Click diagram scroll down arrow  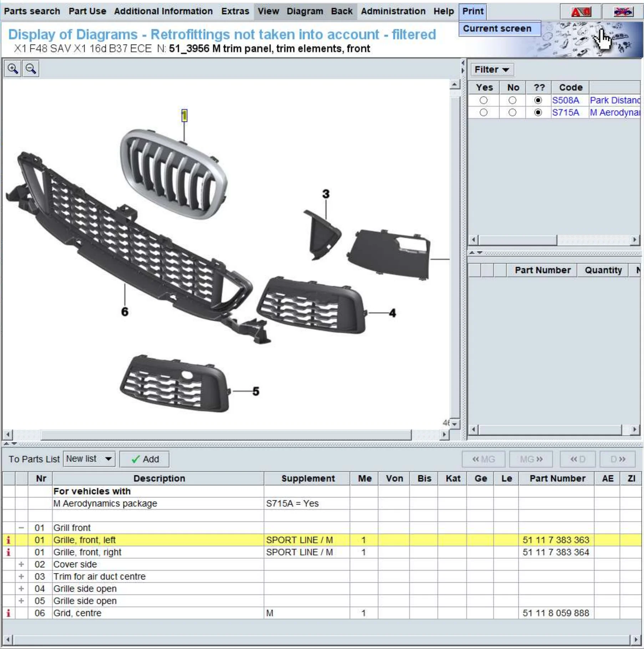455,424
